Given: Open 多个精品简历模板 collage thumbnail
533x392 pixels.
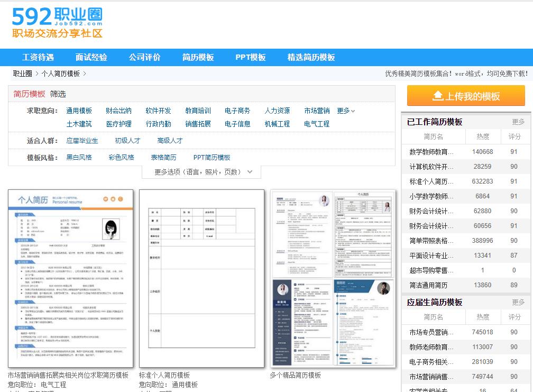Looking at the screenshot, I should pos(333,278).
